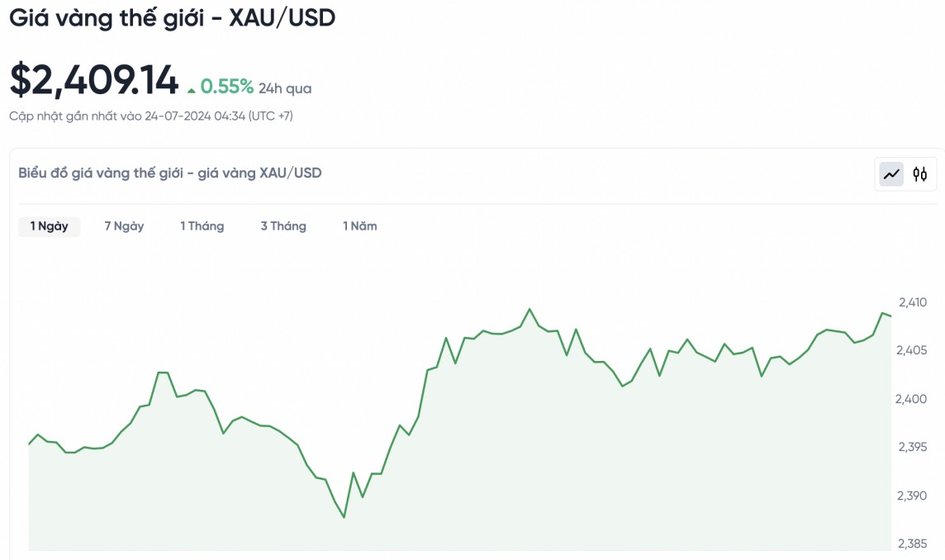The height and width of the screenshot is (560, 945).
Task: Click the 2,405 y-axis label
Action: tap(912, 351)
